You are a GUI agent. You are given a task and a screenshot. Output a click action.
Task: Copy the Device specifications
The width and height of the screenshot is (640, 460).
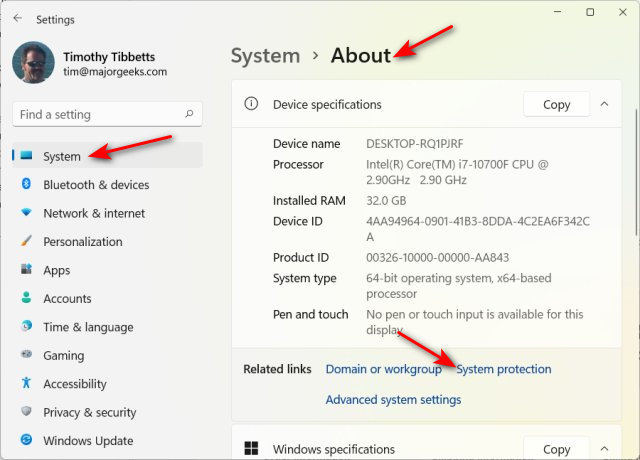point(556,104)
